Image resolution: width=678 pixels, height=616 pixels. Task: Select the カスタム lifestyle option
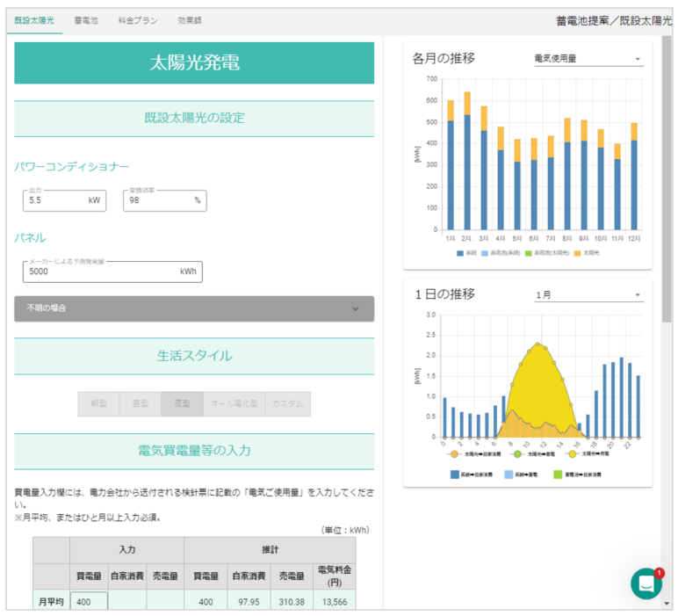point(288,403)
